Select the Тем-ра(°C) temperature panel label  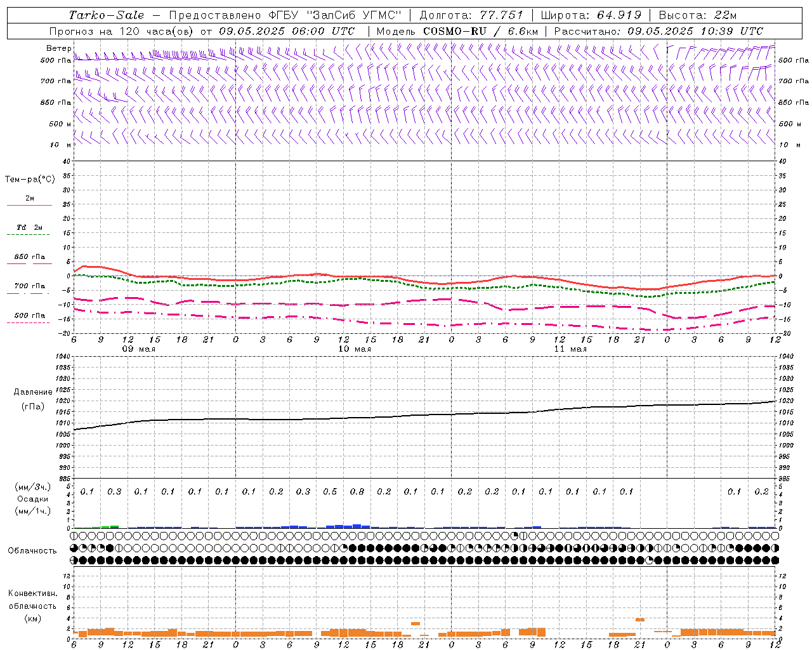30,180
